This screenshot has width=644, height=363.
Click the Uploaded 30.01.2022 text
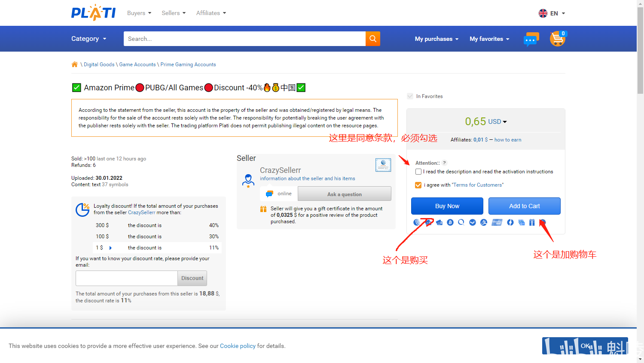[x=97, y=178]
